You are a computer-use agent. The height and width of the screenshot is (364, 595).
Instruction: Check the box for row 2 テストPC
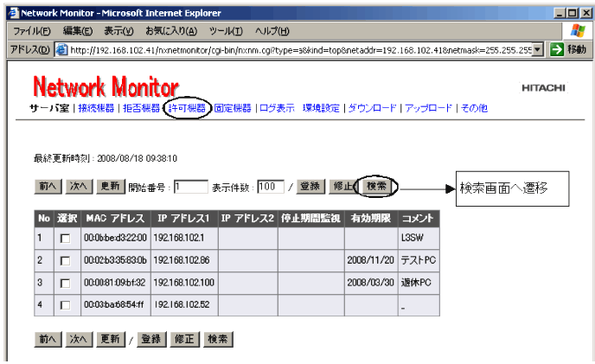(65, 261)
